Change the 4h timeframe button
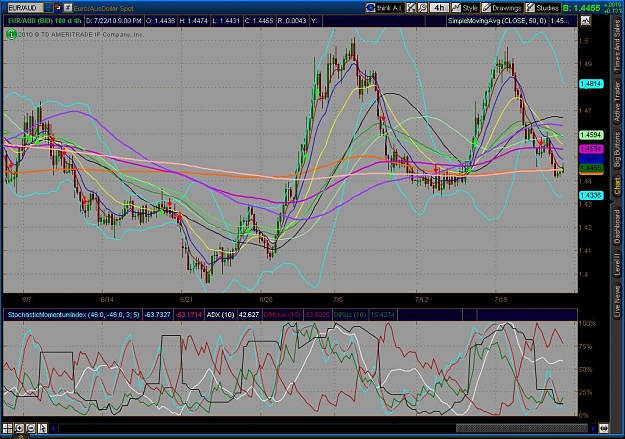The image size is (625, 439). (439, 8)
